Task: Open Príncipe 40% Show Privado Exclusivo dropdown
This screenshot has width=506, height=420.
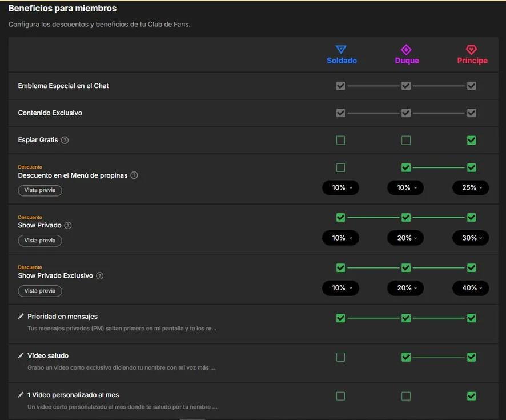Action: 471,288
